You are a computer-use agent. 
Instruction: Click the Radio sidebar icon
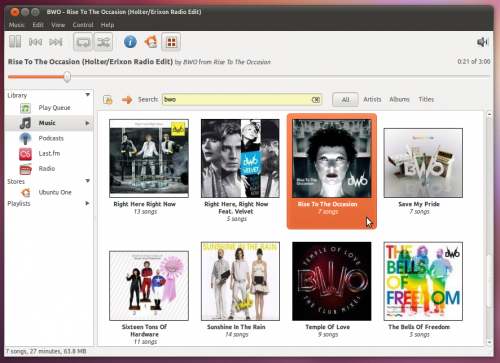point(25,169)
